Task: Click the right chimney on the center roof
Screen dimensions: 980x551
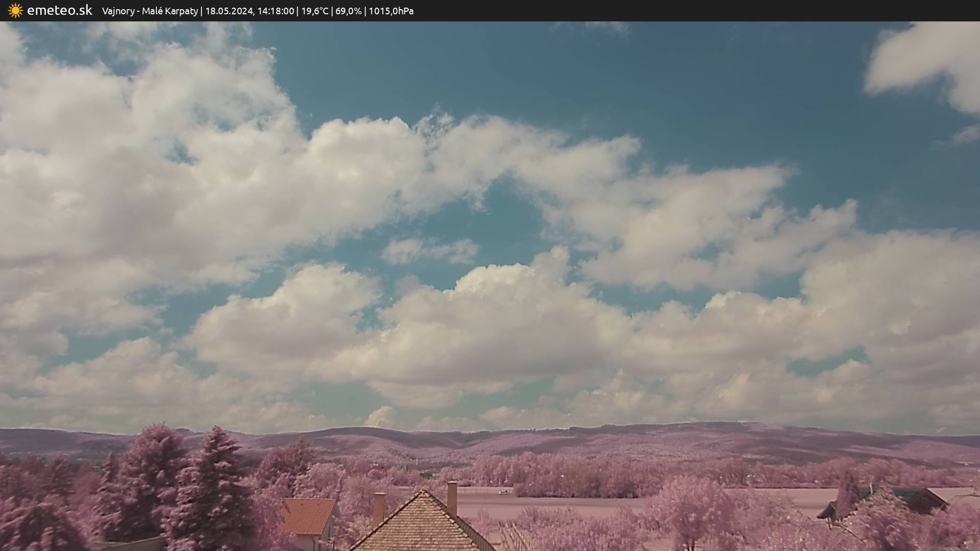Action: pyautogui.click(x=452, y=497)
